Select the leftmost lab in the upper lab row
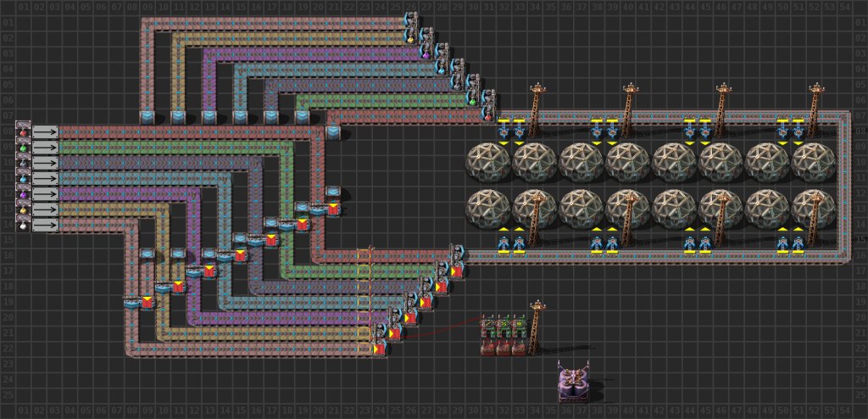The height and width of the screenshot is (419, 868). coord(488,162)
